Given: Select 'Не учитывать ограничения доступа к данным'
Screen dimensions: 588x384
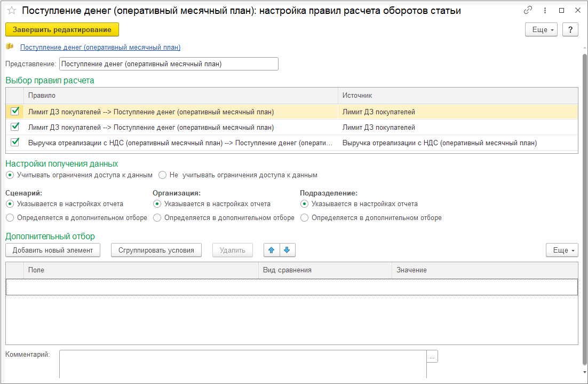Looking at the screenshot, I should tap(163, 175).
